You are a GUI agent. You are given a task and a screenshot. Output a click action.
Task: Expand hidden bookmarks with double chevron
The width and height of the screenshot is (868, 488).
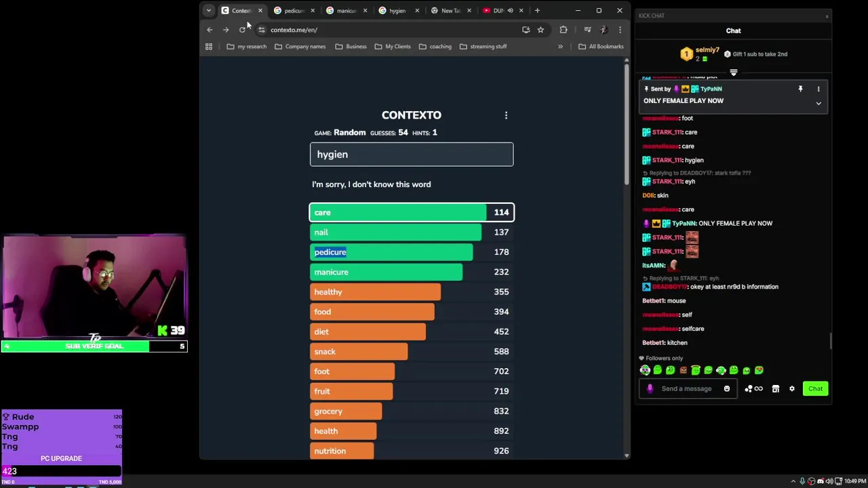[560, 47]
